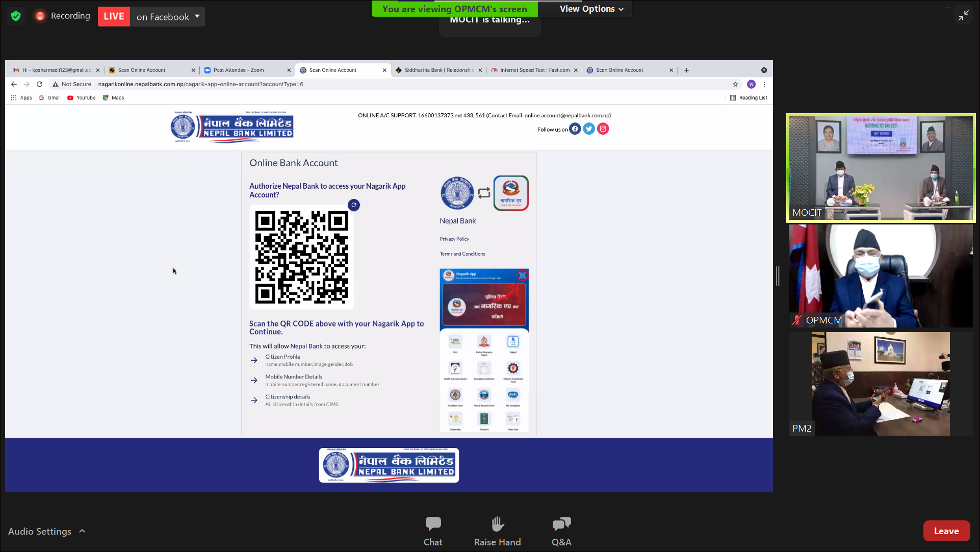This screenshot has height=552, width=980.
Task: Click the Nepal Bank link in permissions text
Action: pyautogui.click(x=306, y=346)
